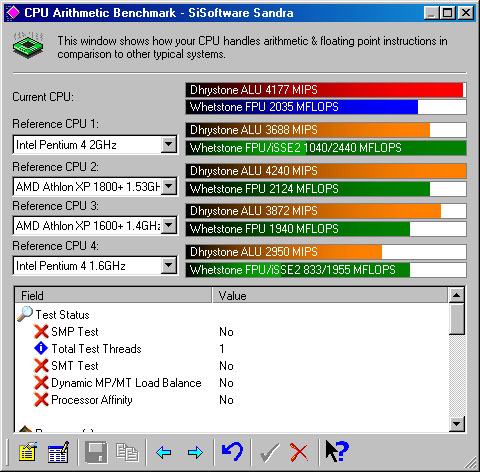
Task: Click the Whetstone FPU 2035 MFLOPS blue bar
Action: click(326, 107)
